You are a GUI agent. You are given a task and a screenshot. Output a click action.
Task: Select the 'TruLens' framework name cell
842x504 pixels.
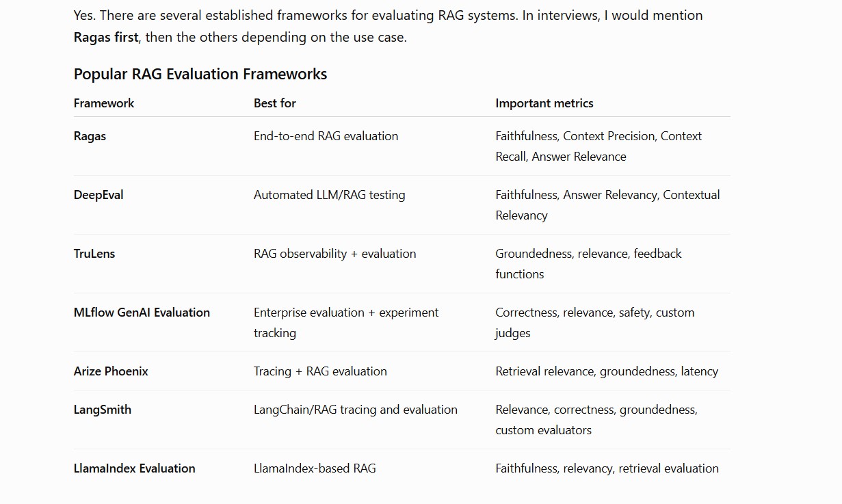[x=94, y=254]
